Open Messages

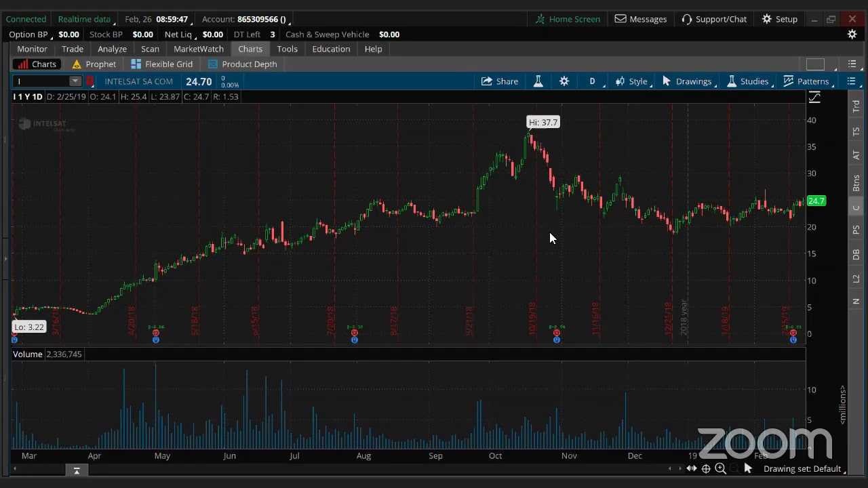coord(641,19)
